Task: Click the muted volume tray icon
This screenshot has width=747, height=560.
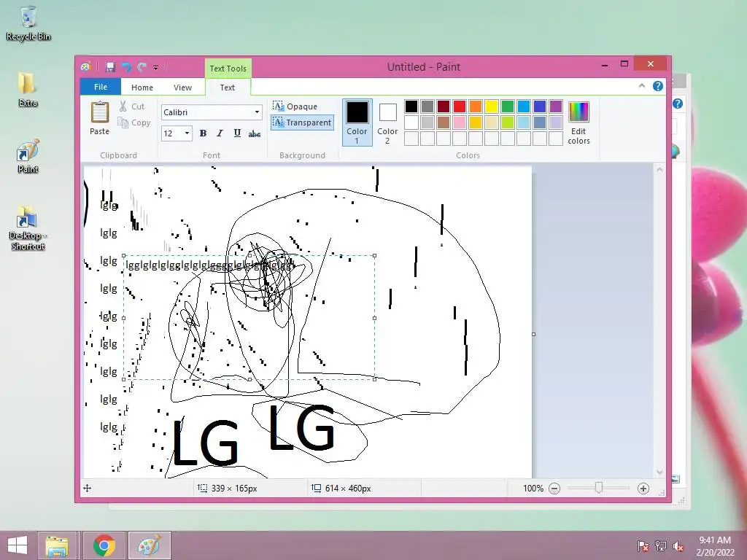Action: click(678, 546)
